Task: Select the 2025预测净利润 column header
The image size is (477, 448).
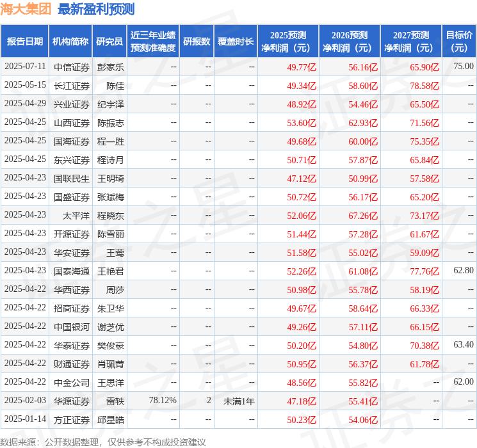Action: coord(288,42)
